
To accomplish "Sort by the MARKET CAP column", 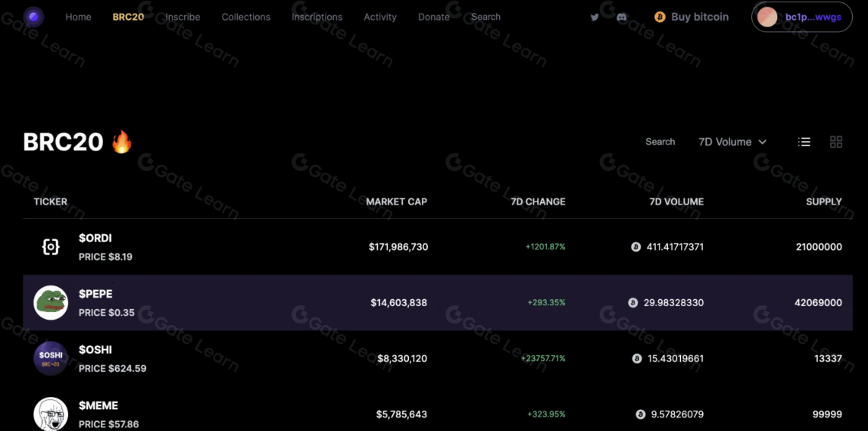I will 396,201.
